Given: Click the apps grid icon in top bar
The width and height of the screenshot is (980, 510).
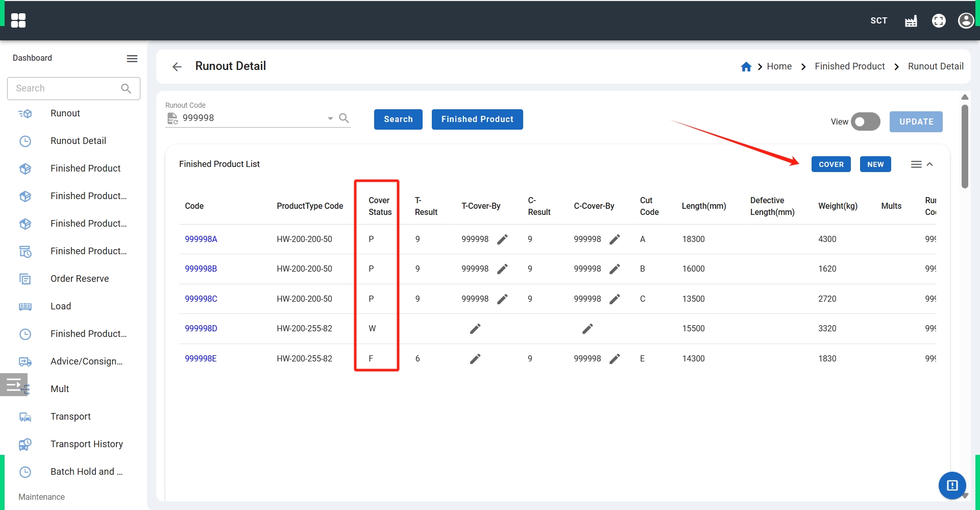Looking at the screenshot, I should [x=18, y=20].
